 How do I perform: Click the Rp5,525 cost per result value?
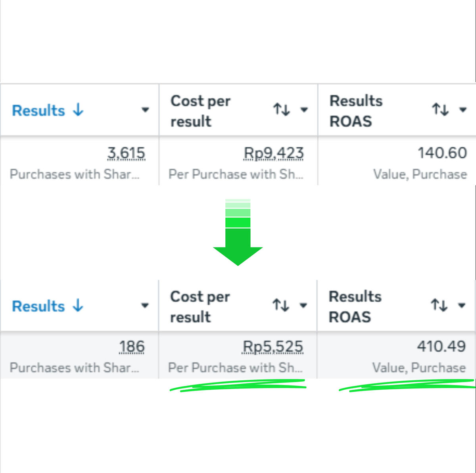point(273,347)
